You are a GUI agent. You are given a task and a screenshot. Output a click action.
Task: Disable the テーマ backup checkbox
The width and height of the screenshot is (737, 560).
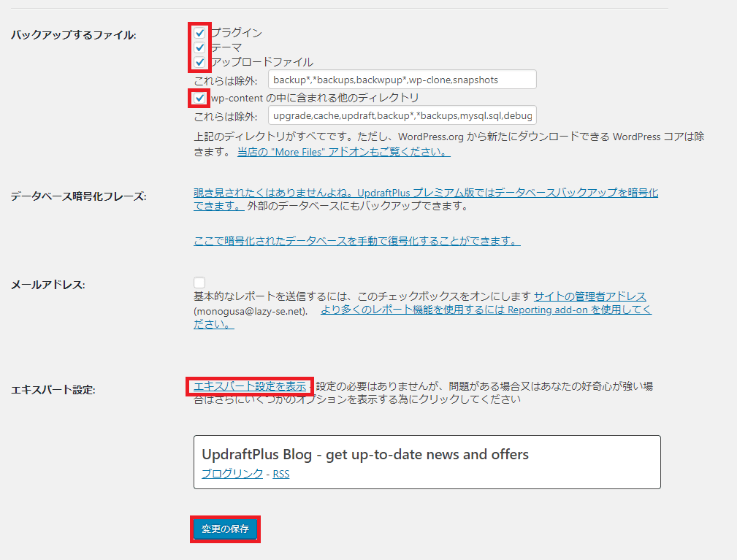point(199,47)
